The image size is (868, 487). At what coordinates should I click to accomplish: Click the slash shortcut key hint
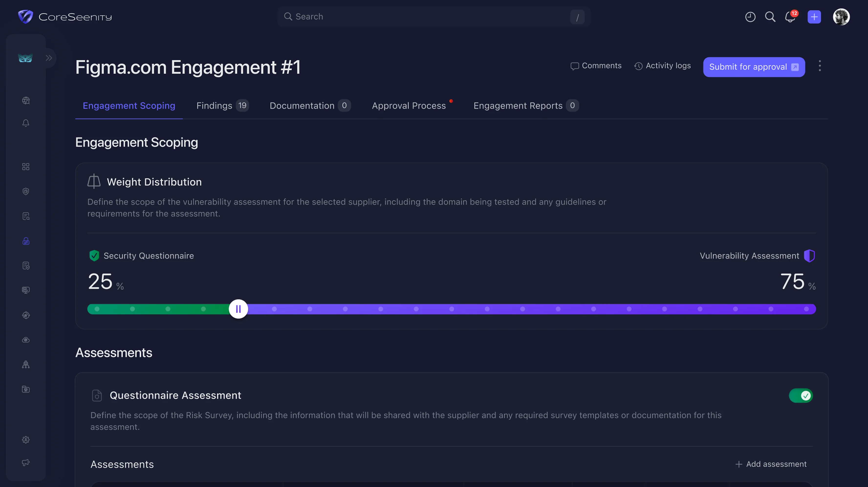click(577, 17)
